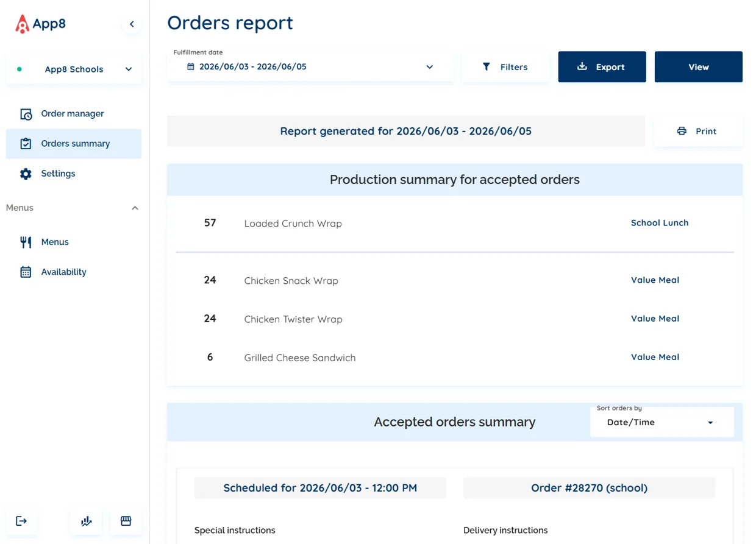Click the Chicken Twister Wrap item
The height and width of the screenshot is (544, 756).
tap(293, 319)
